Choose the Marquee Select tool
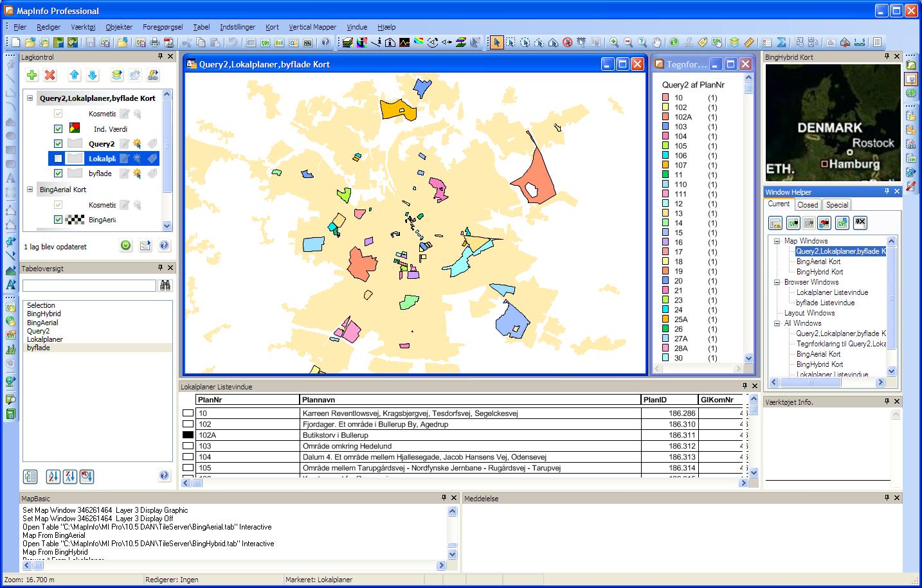Screen dimensions: 922x588 (x=511, y=42)
